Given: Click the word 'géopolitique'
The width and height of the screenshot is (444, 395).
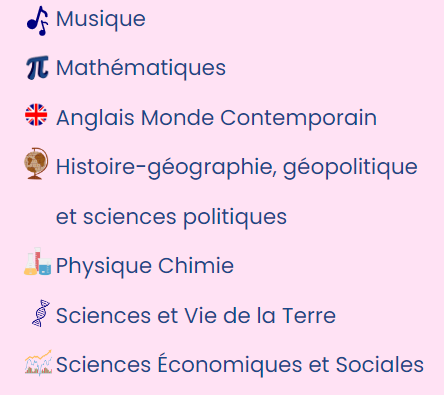Looking at the screenshot, I should tap(350, 168).
